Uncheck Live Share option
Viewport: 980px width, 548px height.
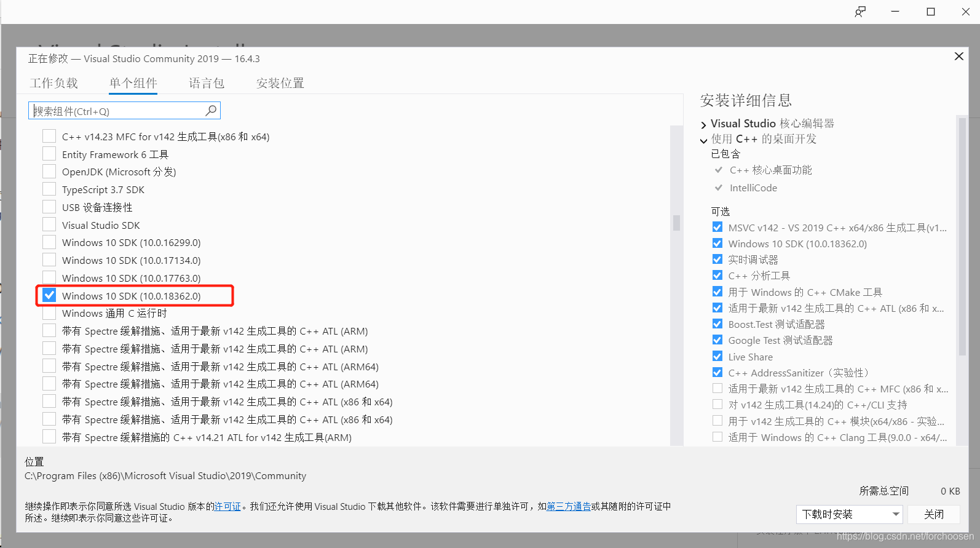click(x=717, y=356)
